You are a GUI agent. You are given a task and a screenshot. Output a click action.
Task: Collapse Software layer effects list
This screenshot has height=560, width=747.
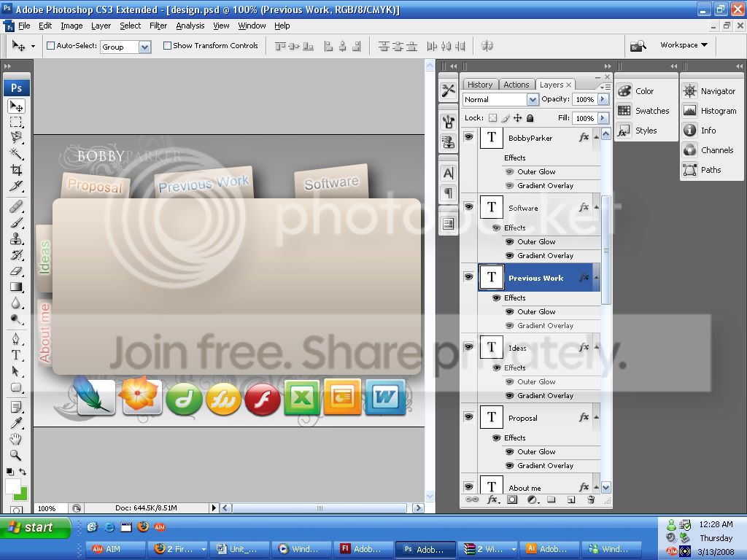(x=596, y=206)
